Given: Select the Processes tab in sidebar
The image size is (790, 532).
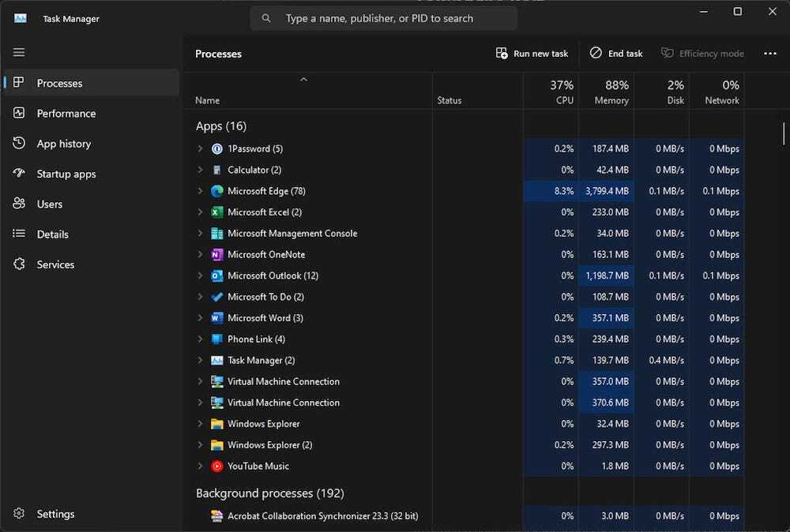Looking at the screenshot, I should pos(59,83).
